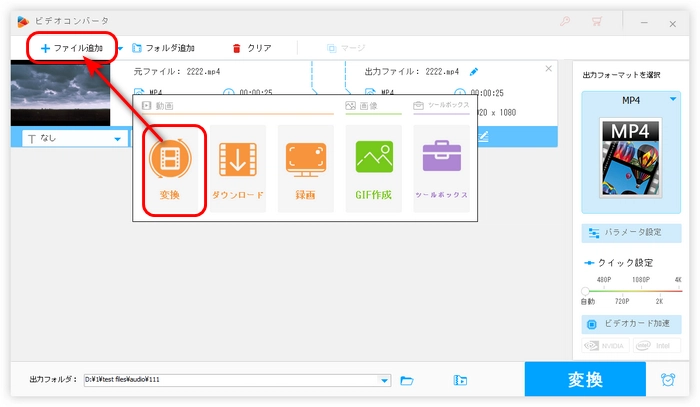This screenshot has height=407, width=700.
Task: Select the 変換 converter icon
Action: (170, 169)
